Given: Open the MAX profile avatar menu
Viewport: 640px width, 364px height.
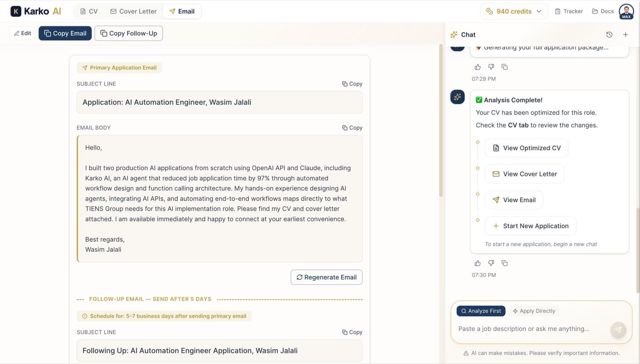Looking at the screenshot, I should pos(626,11).
